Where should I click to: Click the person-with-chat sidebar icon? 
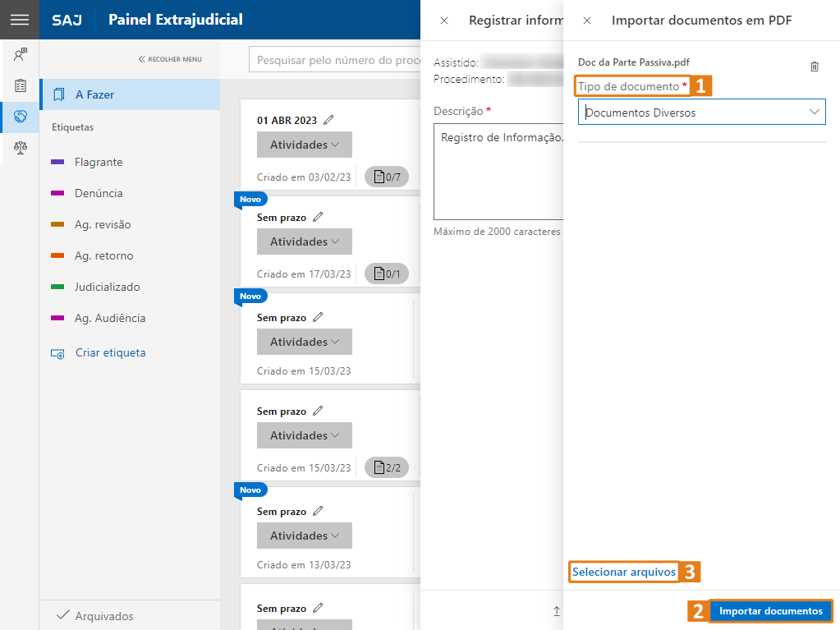(x=21, y=55)
